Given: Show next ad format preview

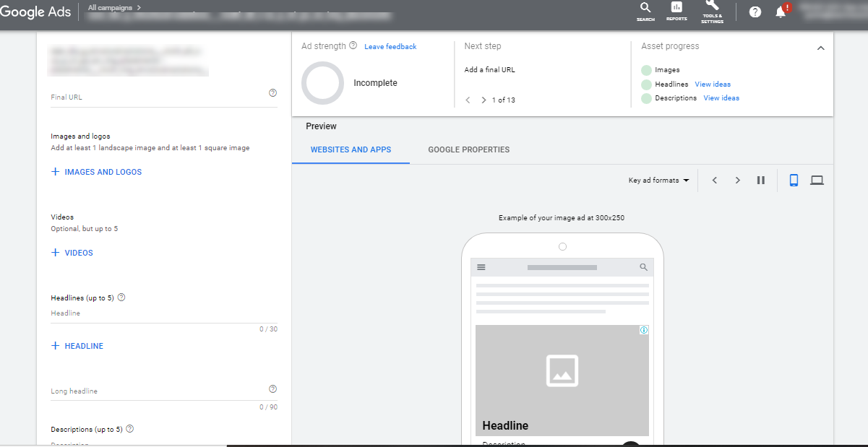Looking at the screenshot, I should [737, 181].
